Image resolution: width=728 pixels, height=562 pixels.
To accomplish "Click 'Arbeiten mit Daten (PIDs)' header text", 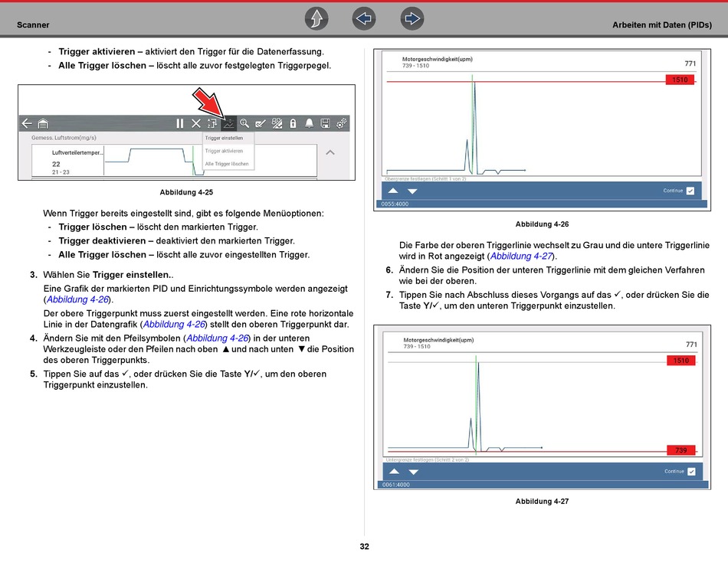I will coord(662,25).
